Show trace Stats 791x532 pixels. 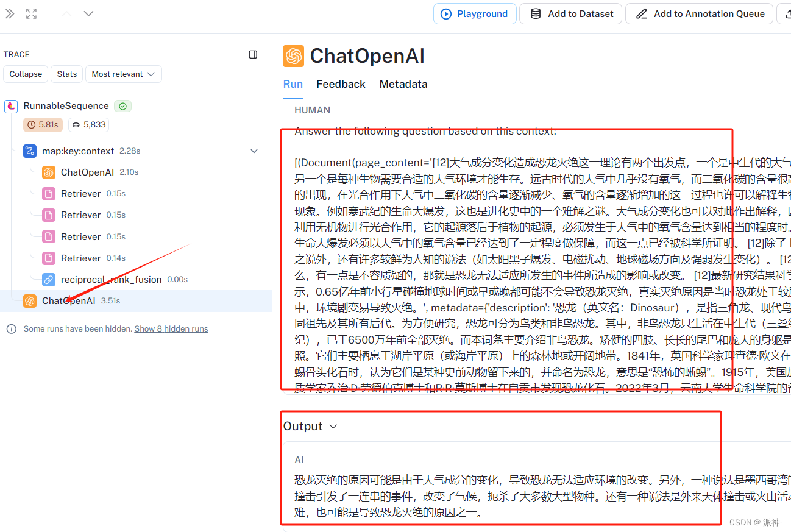tap(67, 74)
